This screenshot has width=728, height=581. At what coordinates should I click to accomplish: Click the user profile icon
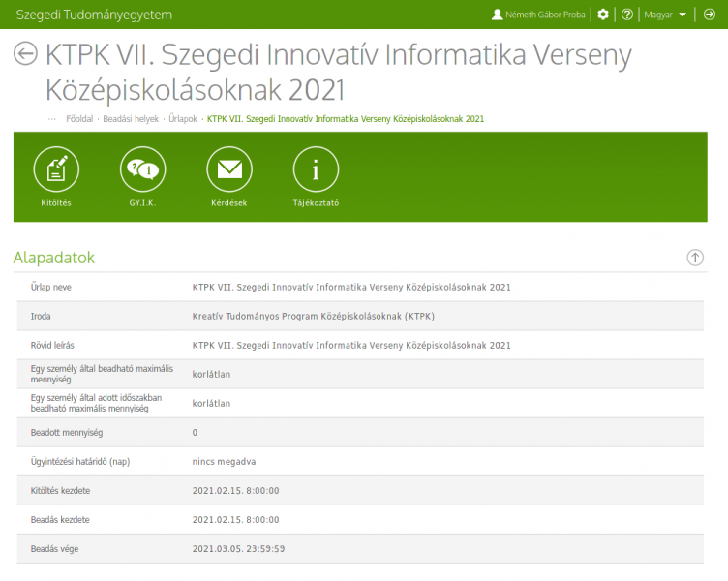(498, 15)
